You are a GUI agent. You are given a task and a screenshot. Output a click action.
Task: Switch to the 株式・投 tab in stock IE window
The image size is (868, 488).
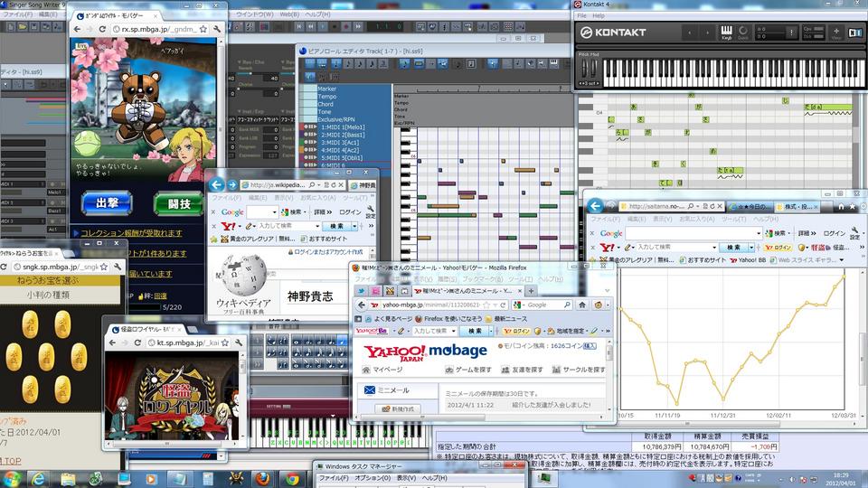(x=798, y=206)
